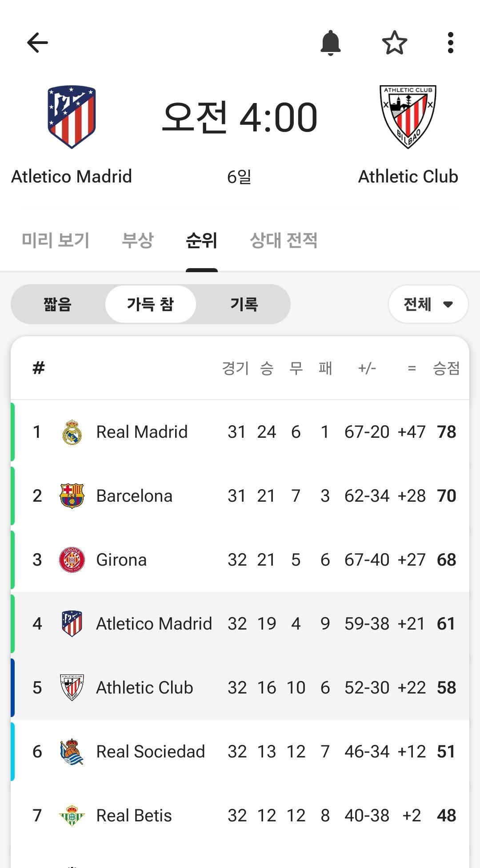Select the 짧음 short table view
Viewport: 480px width, 868px height.
58,304
